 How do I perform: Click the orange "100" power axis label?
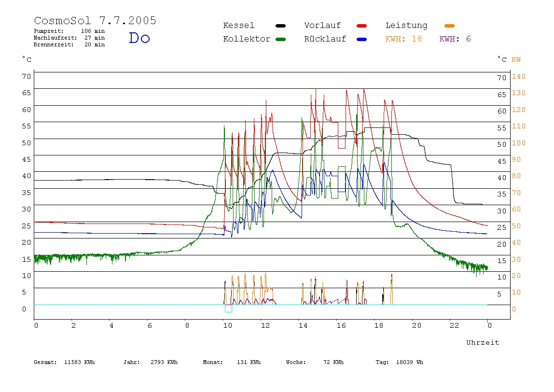click(519, 143)
